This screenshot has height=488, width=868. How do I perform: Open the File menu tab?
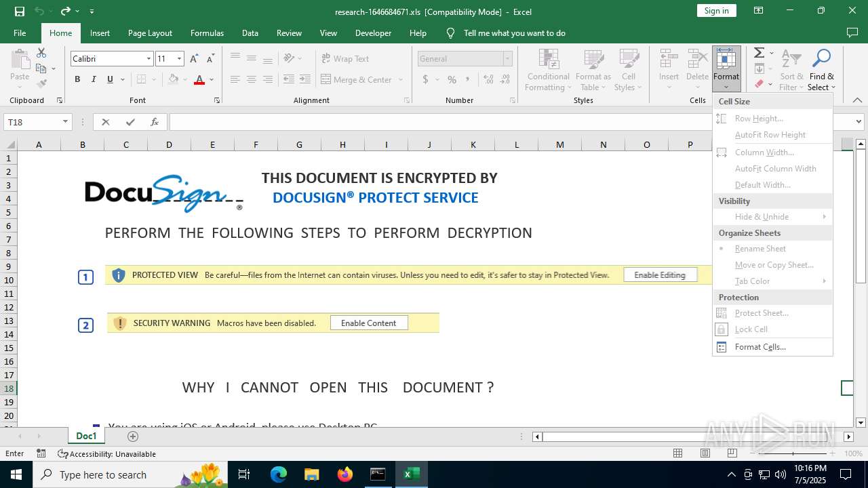[20, 33]
